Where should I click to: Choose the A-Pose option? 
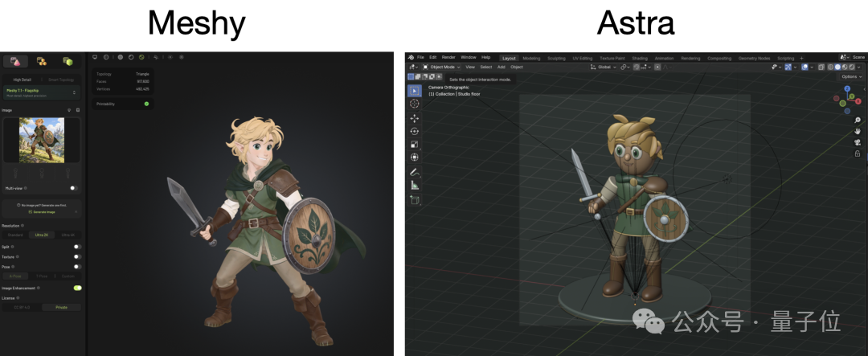click(15, 276)
